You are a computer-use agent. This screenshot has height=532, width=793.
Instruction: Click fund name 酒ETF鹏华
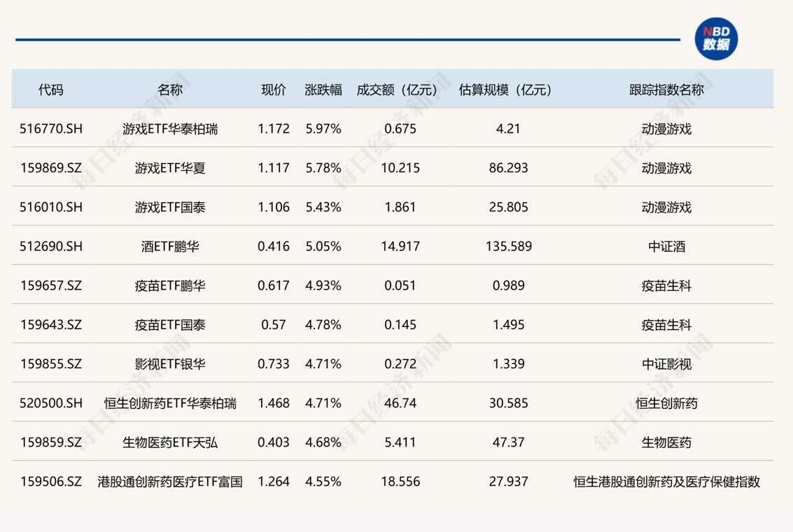click(170, 246)
